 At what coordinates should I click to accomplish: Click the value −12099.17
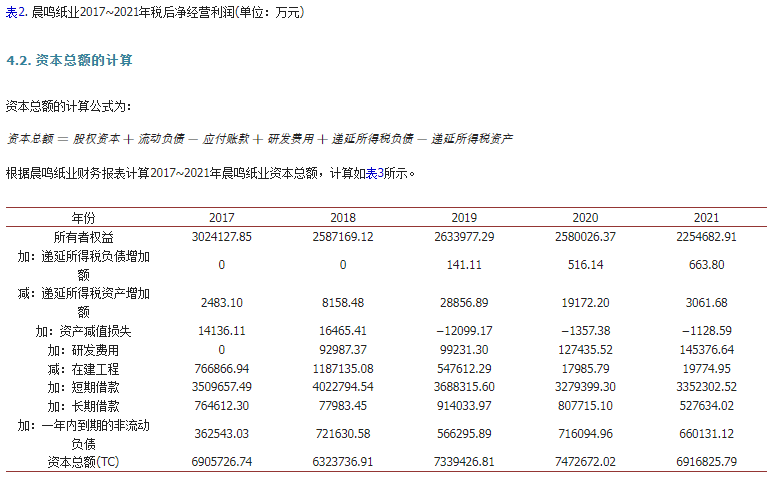coord(464,331)
